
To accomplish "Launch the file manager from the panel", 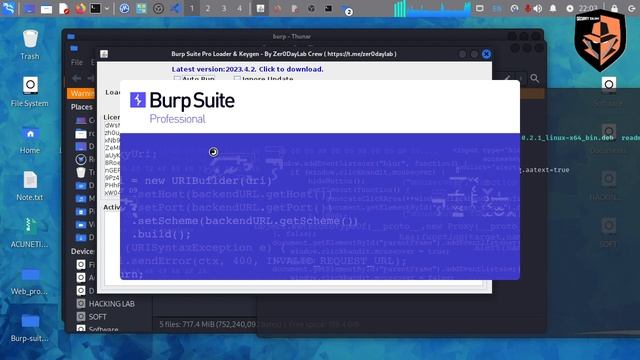I will pyautogui.click(x=46, y=9).
